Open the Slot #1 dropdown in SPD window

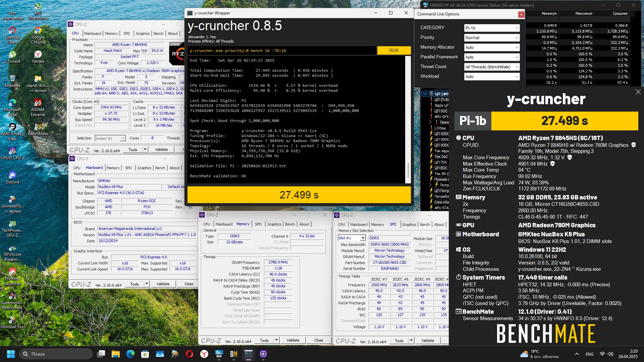click(x=352, y=238)
